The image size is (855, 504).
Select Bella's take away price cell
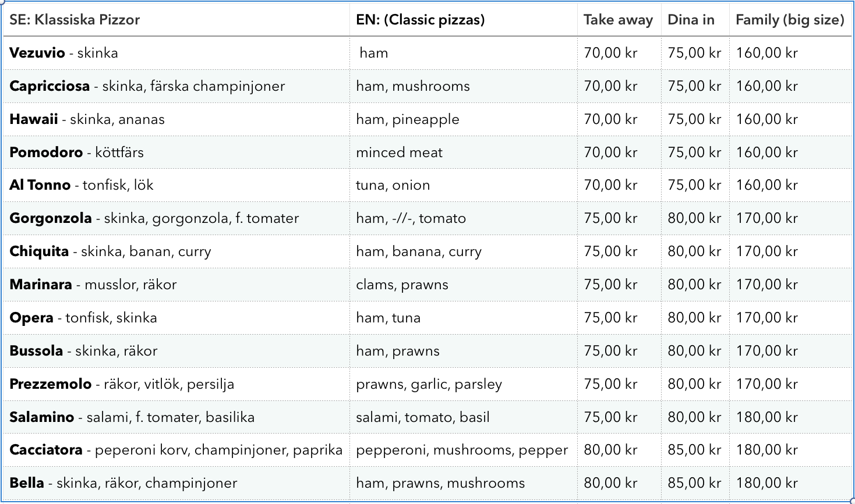(x=610, y=483)
